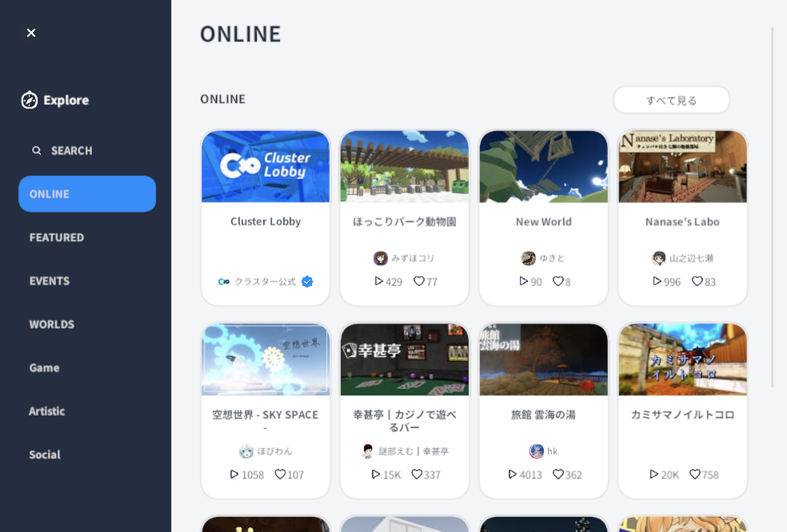Screen dimensions: 787x532
Task: Open the Nanase's Labo thumbnail
Action: tap(682, 166)
